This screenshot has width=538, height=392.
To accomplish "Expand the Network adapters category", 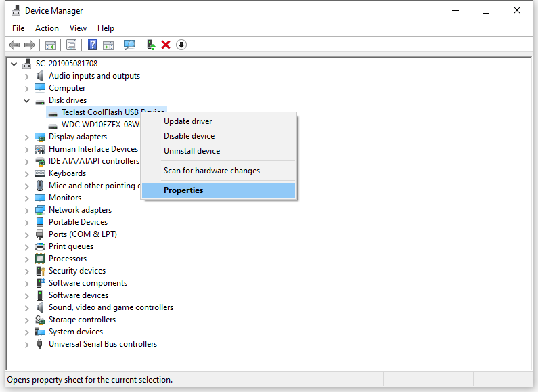I will [x=27, y=210].
